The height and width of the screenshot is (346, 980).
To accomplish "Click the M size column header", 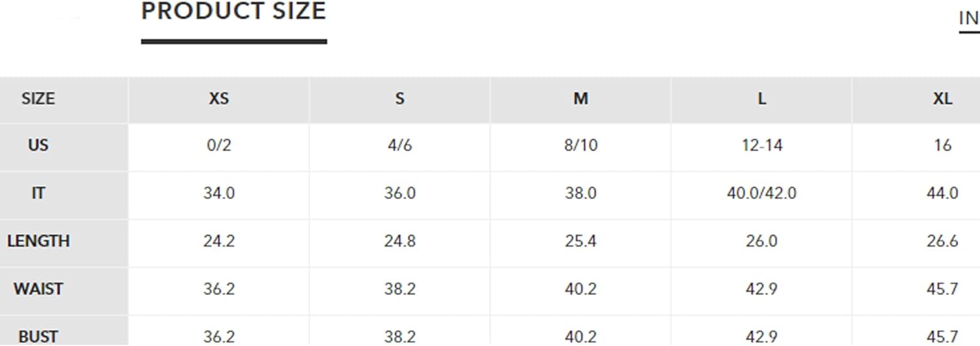I will point(581,99).
